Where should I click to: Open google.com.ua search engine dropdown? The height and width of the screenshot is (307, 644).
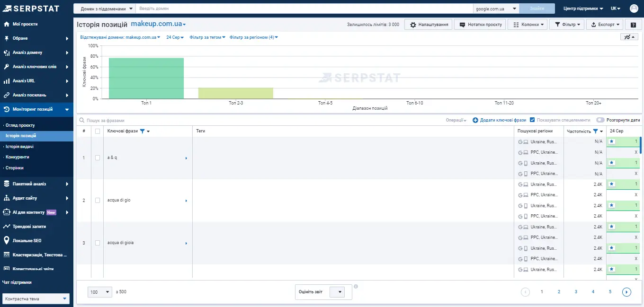pos(496,9)
